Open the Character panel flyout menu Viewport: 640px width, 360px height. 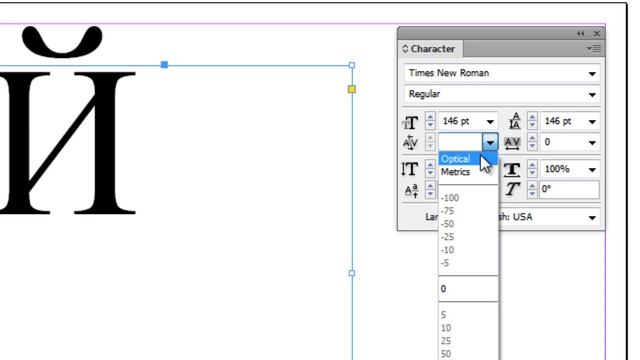pyautogui.click(x=593, y=49)
